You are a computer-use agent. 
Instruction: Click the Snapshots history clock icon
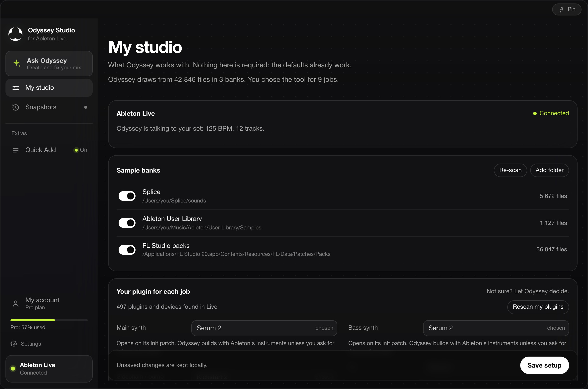(16, 107)
